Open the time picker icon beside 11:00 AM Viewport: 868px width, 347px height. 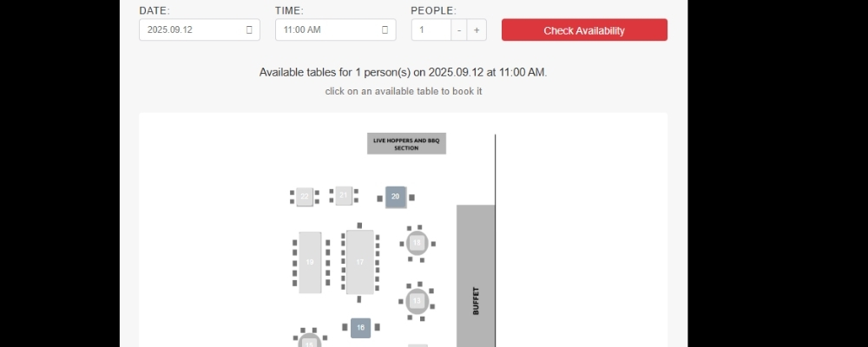[385, 30]
